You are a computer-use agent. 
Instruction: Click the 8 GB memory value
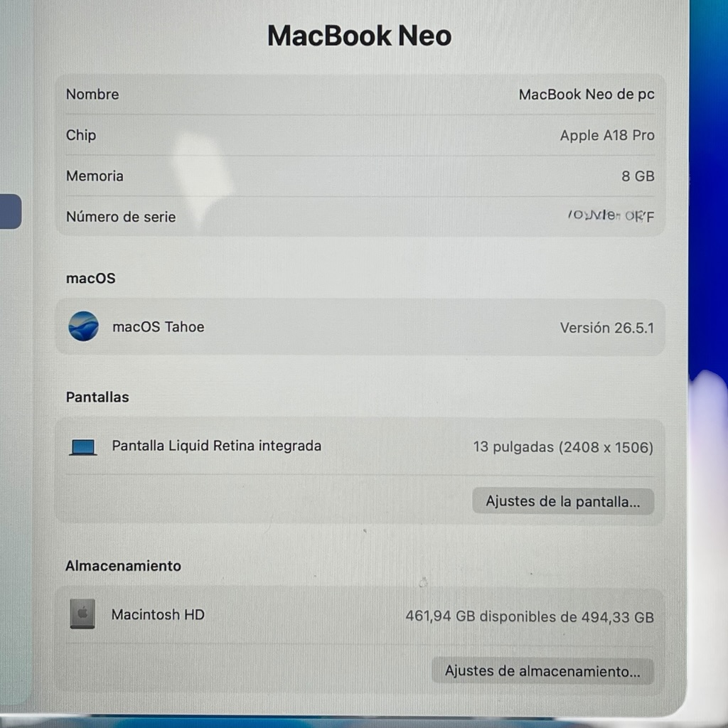(x=638, y=176)
